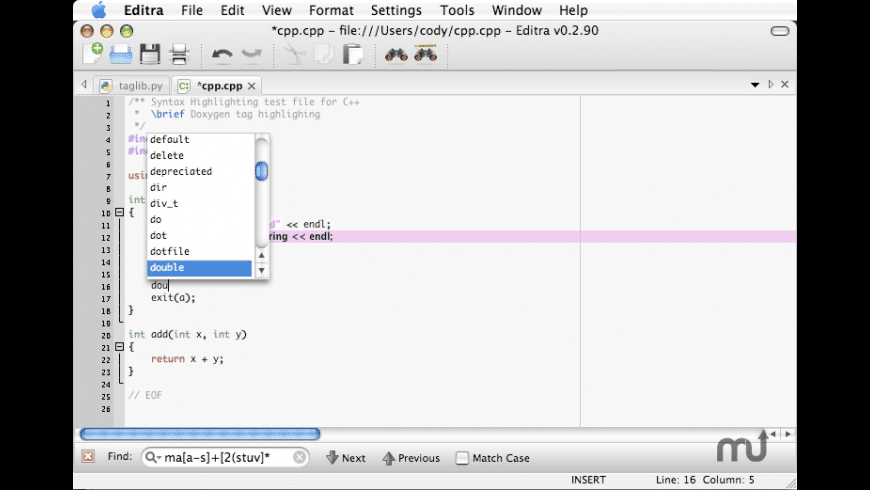870x490 pixels.
Task: Click horizontal scrollbar right arrow
Action: point(788,434)
